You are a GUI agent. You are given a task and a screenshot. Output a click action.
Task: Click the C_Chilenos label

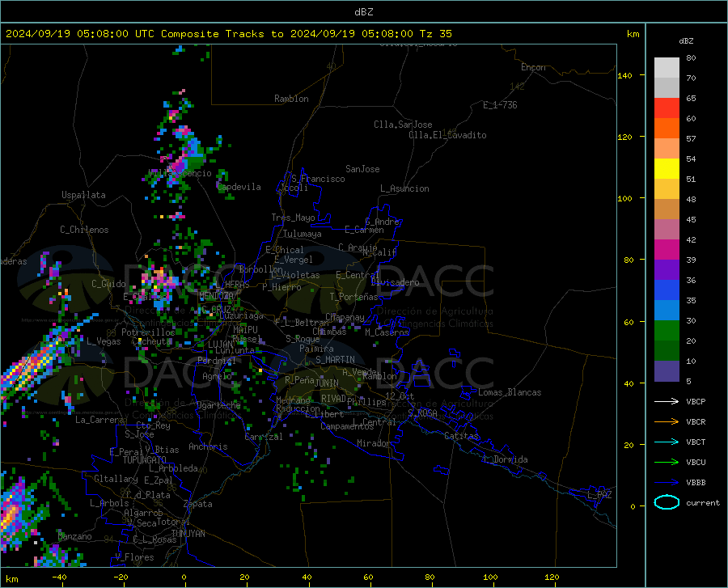point(84,230)
